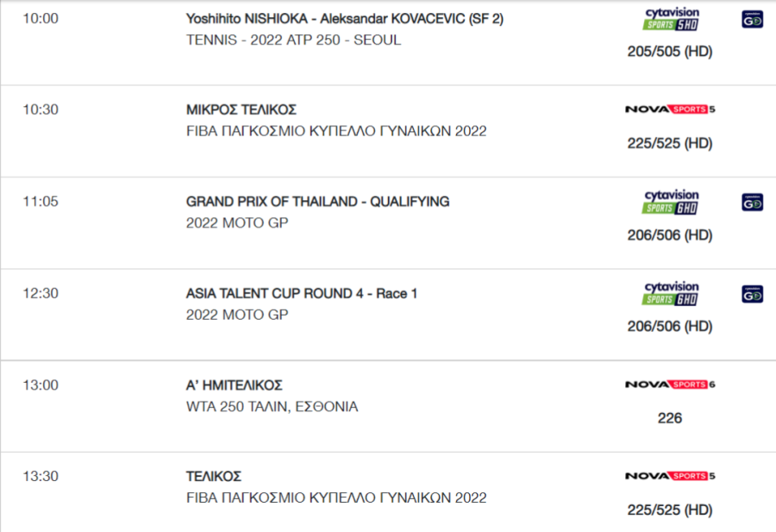Select the TENNIS - 2022 ATP 250 - SEOUL subtitle
Viewport: 776px width, 532px height.
(x=293, y=40)
